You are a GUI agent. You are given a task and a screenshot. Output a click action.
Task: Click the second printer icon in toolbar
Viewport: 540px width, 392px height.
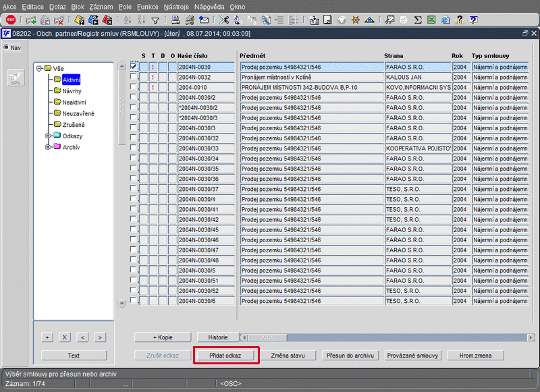(190, 20)
